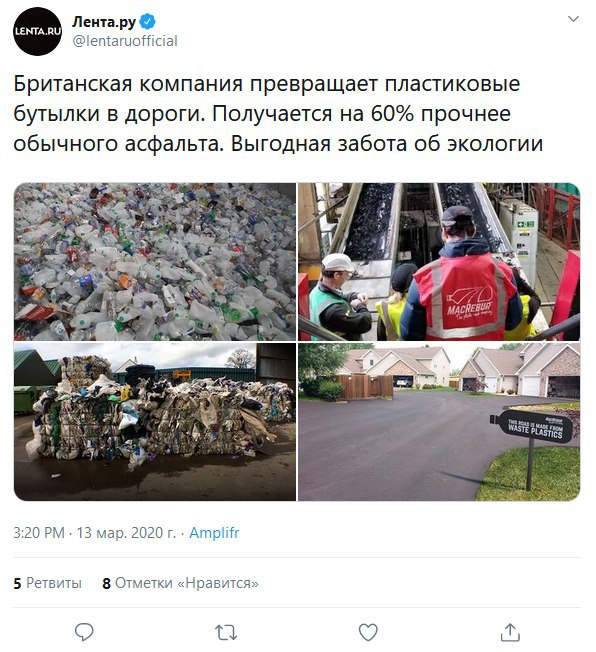Open the @lentaruofficial handle link
Image resolution: width=596 pixels, height=652 pixels.
[x=125, y=41]
